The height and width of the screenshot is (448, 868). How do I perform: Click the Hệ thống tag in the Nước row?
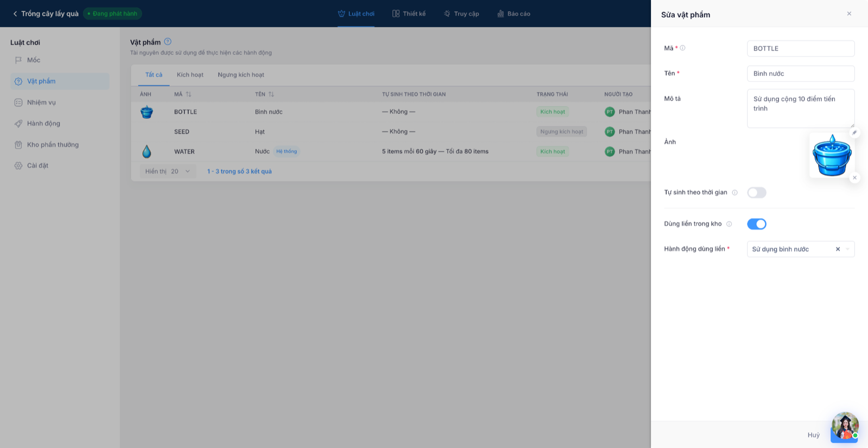pyautogui.click(x=286, y=152)
